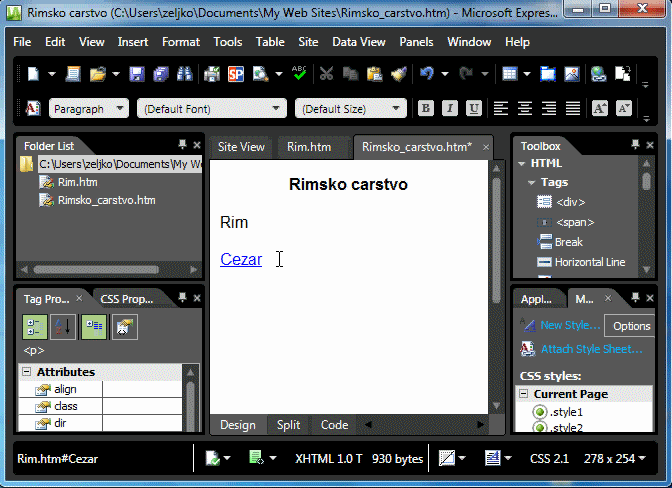Click the Insert Picture icon

571,74
